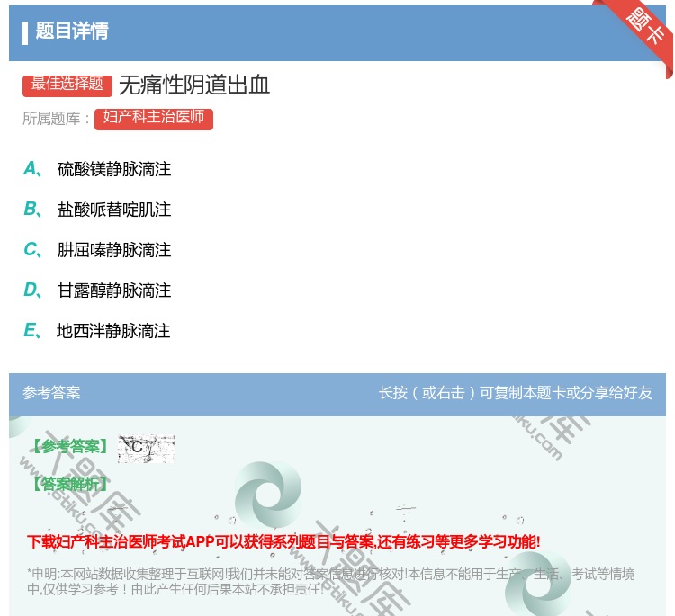
Task: Click the 申明 disclaimer text
Action: coord(330,581)
